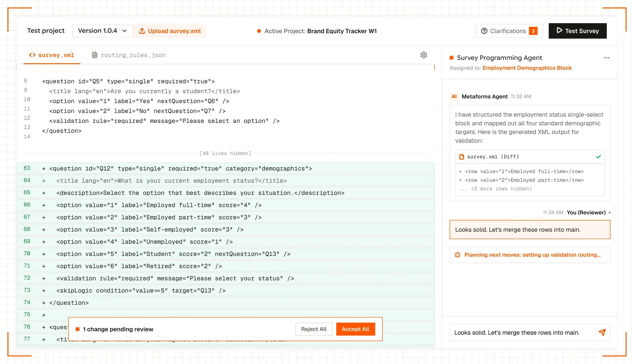The height and width of the screenshot is (364, 634).
Task: Click line 63 question id Q12 code
Action: coord(180,168)
